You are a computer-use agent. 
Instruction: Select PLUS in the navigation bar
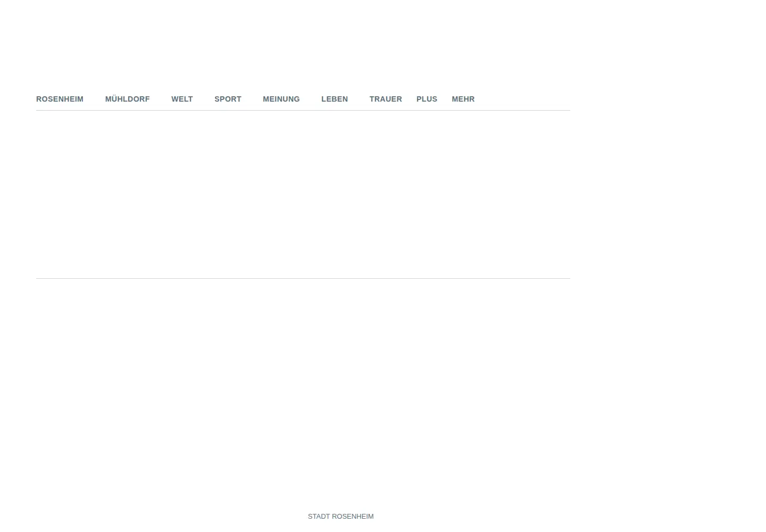click(427, 99)
